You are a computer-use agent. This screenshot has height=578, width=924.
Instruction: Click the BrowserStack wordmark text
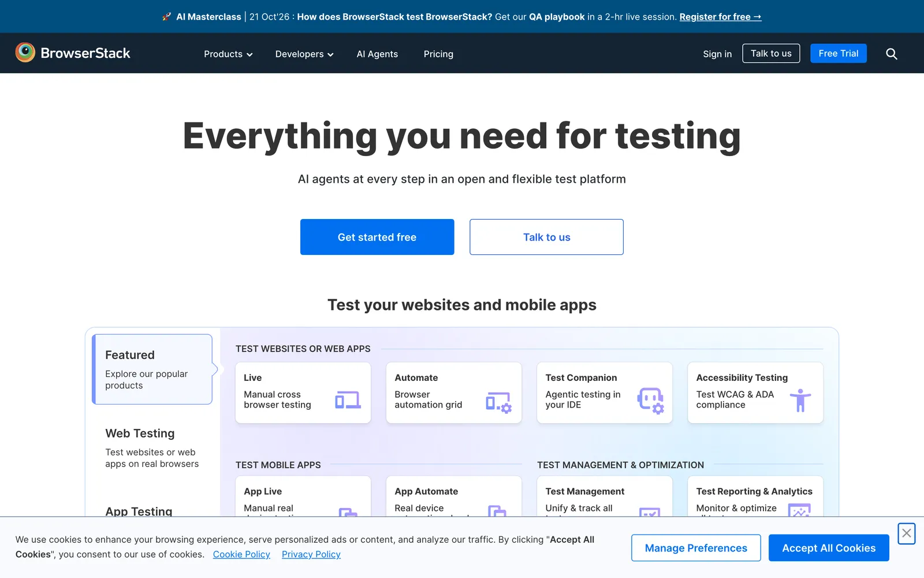(x=85, y=53)
